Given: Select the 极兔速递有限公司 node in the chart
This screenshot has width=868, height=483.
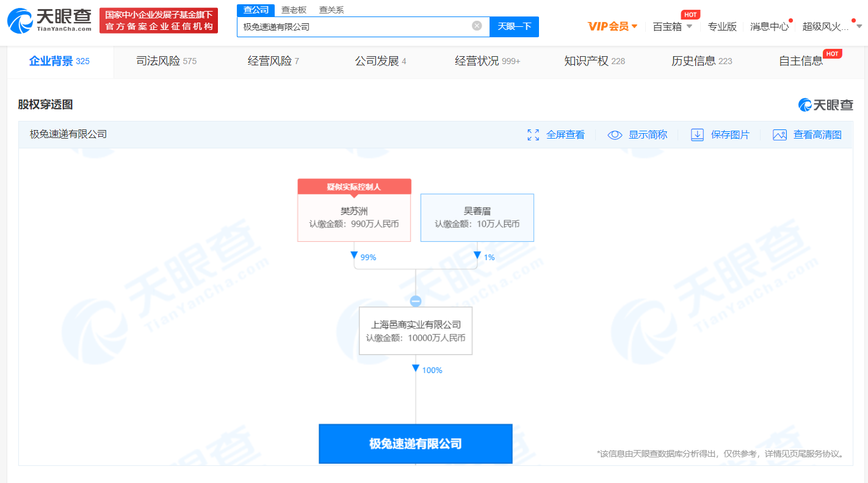Looking at the screenshot, I should pyautogui.click(x=416, y=444).
